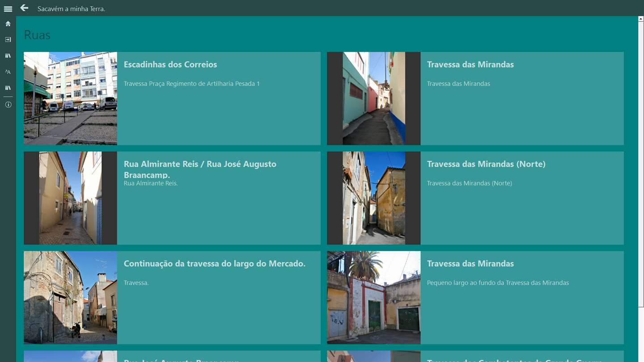Open the Travessa das Mirandas (Norte) photo

click(x=374, y=198)
